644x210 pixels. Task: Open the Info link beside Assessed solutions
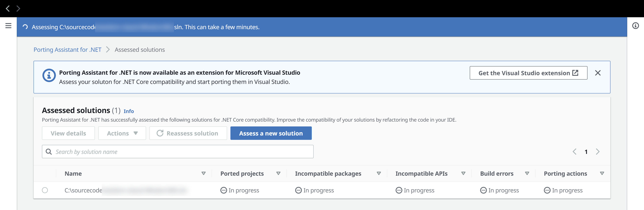click(x=129, y=111)
